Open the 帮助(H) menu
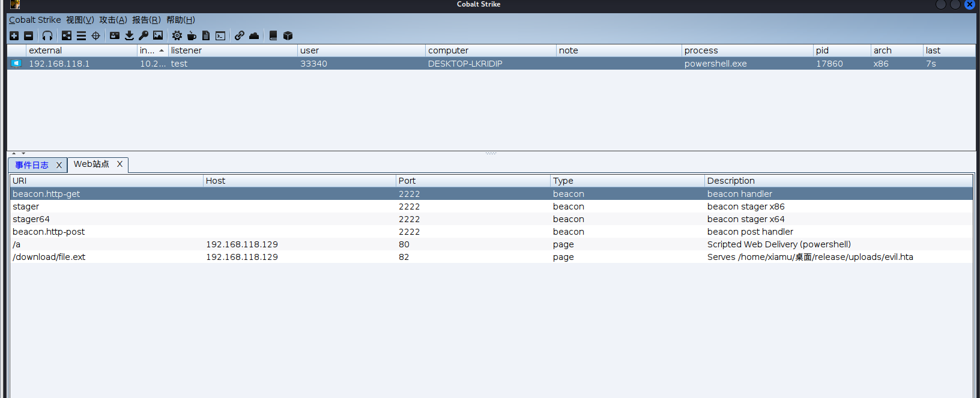Viewport: 980px width, 398px height. tap(181, 20)
